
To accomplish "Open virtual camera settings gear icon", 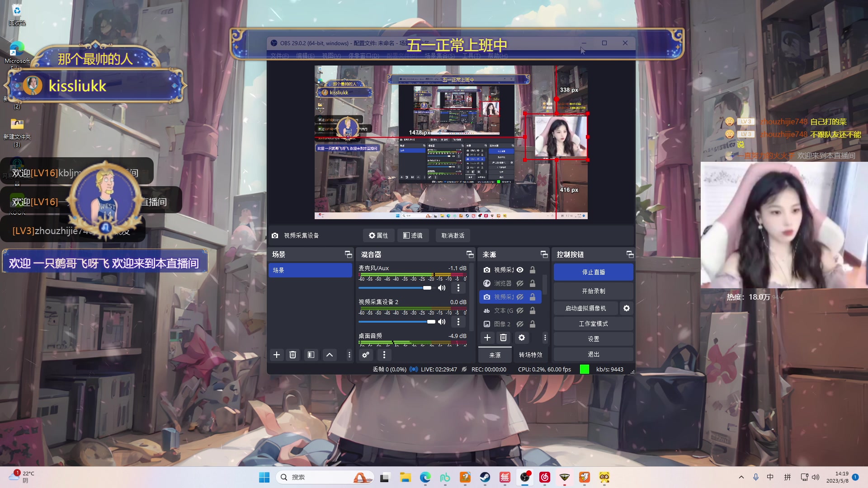I will point(627,308).
